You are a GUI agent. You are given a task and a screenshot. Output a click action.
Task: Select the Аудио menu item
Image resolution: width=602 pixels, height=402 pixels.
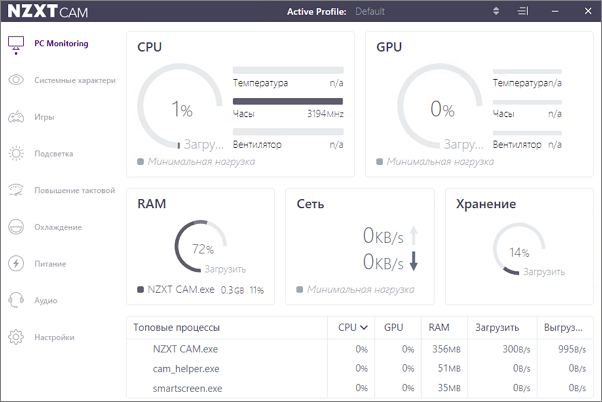(x=46, y=300)
